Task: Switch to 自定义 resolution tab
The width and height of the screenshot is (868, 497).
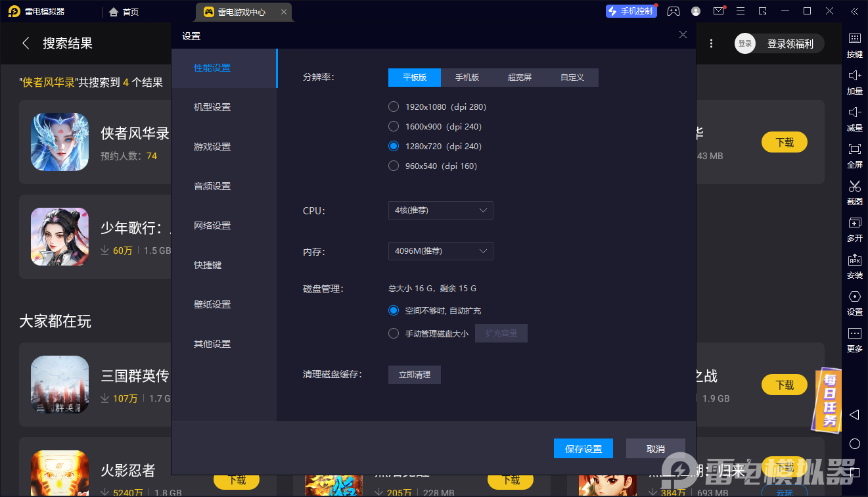Action: tap(572, 78)
